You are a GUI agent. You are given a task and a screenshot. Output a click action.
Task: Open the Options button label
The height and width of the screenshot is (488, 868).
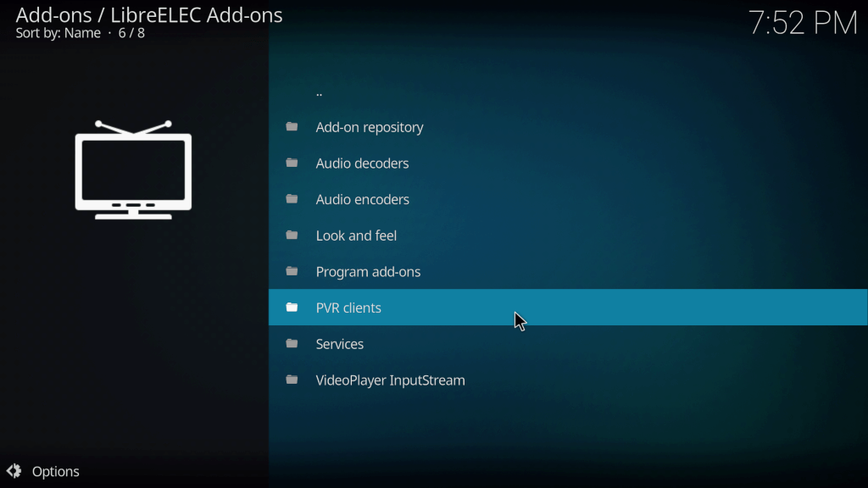55,472
